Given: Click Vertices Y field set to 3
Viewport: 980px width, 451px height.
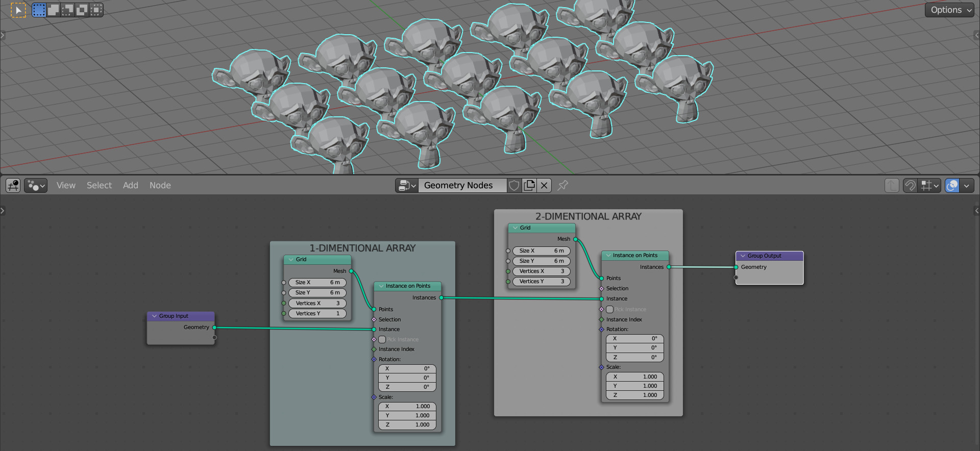Looking at the screenshot, I should (x=542, y=282).
